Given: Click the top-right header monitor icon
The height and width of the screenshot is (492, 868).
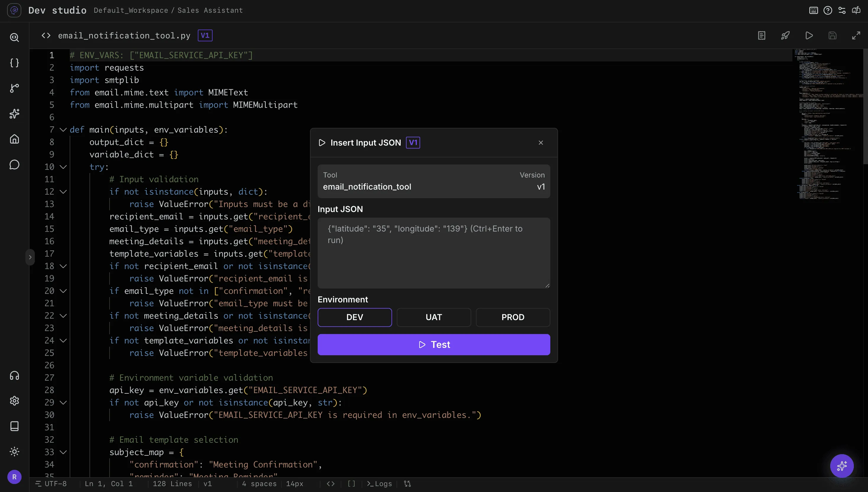Looking at the screenshot, I should tap(856, 10).
